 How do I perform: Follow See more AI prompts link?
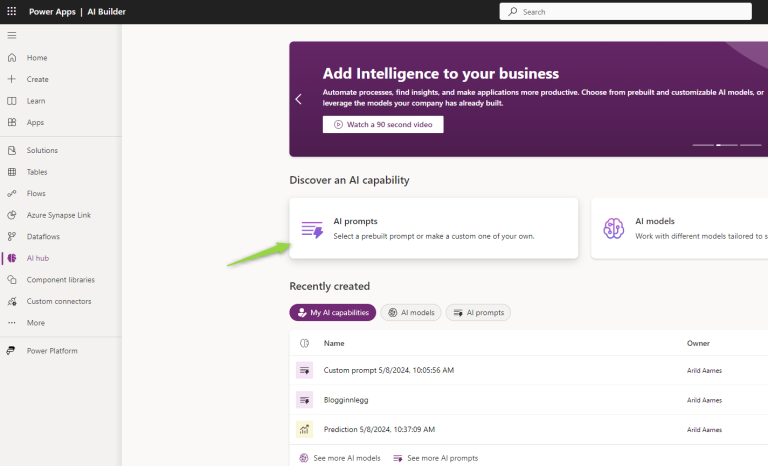pos(436,458)
